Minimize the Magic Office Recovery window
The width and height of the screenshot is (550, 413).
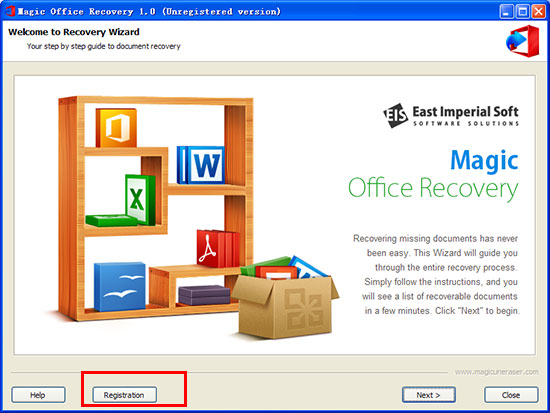(505, 12)
